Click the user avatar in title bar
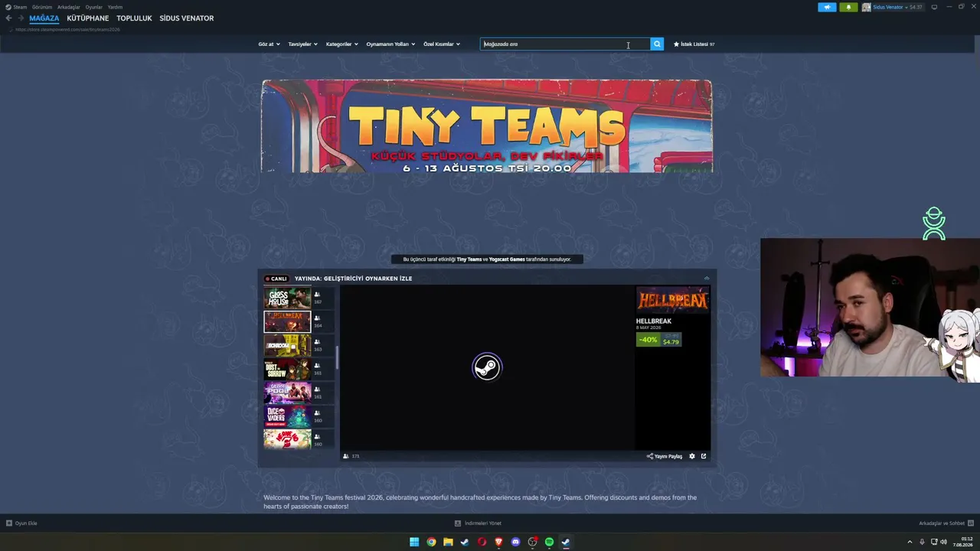The width and height of the screenshot is (980, 551). 867,7
